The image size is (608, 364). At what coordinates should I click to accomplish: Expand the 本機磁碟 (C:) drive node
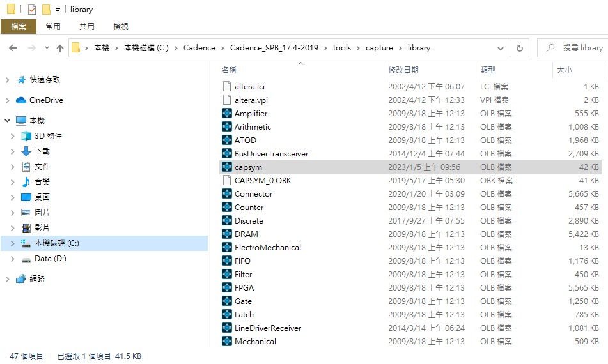tap(12, 243)
